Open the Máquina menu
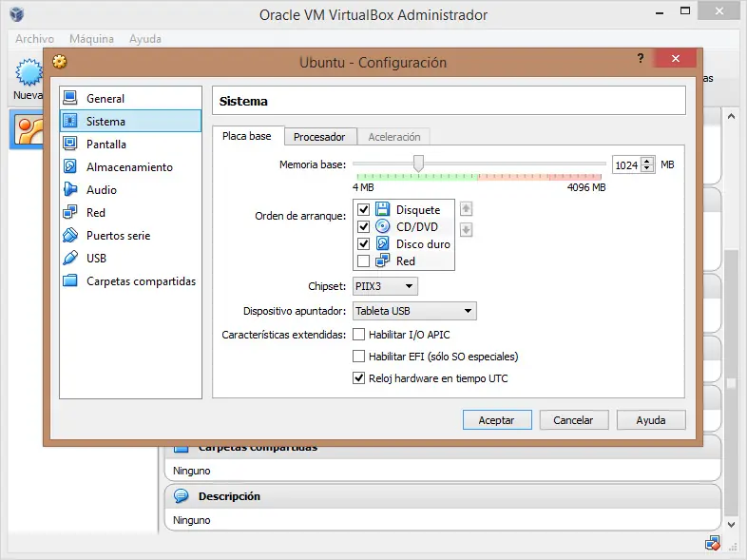 pyautogui.click(x=91, y=39)
